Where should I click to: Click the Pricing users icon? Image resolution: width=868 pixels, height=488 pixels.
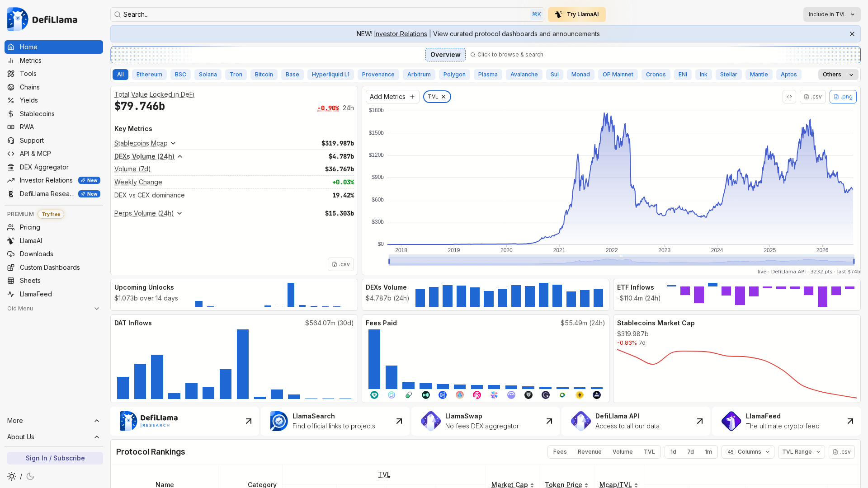11,227
